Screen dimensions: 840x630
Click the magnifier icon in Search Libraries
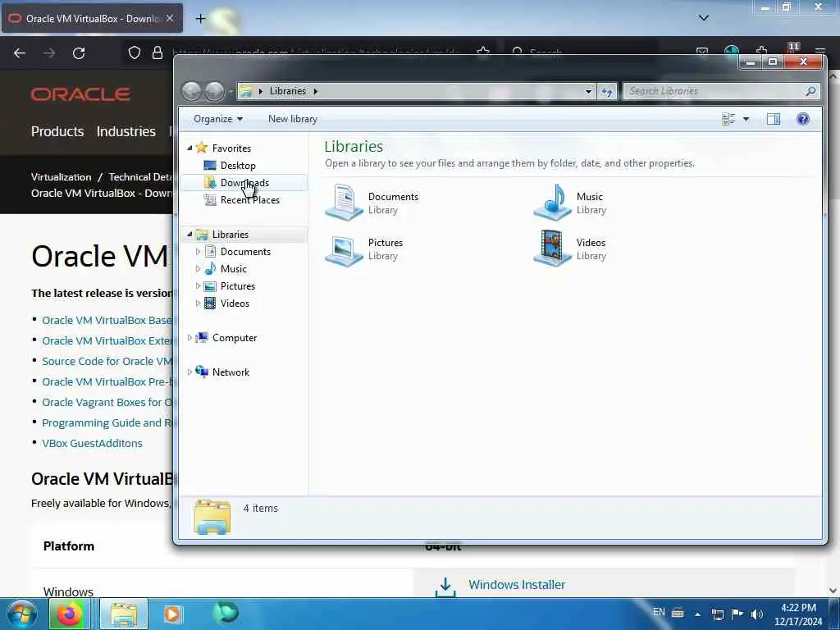tap(810, 92)
